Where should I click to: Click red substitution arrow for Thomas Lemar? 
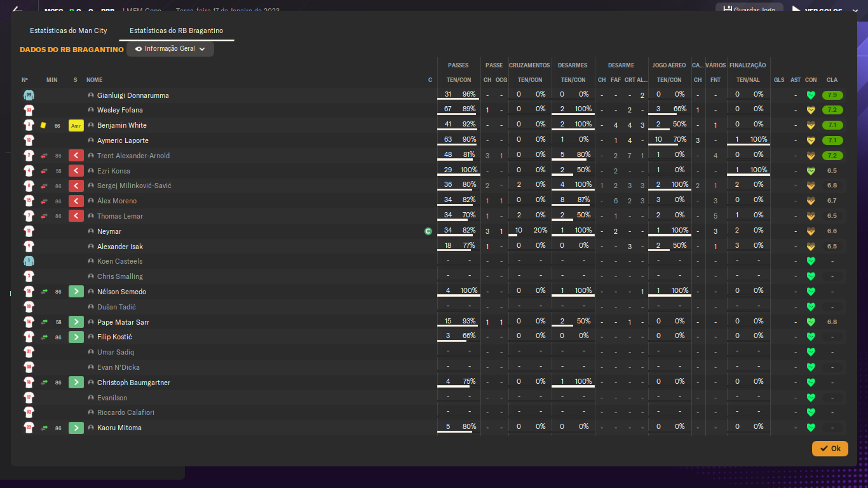pos(76,216)
